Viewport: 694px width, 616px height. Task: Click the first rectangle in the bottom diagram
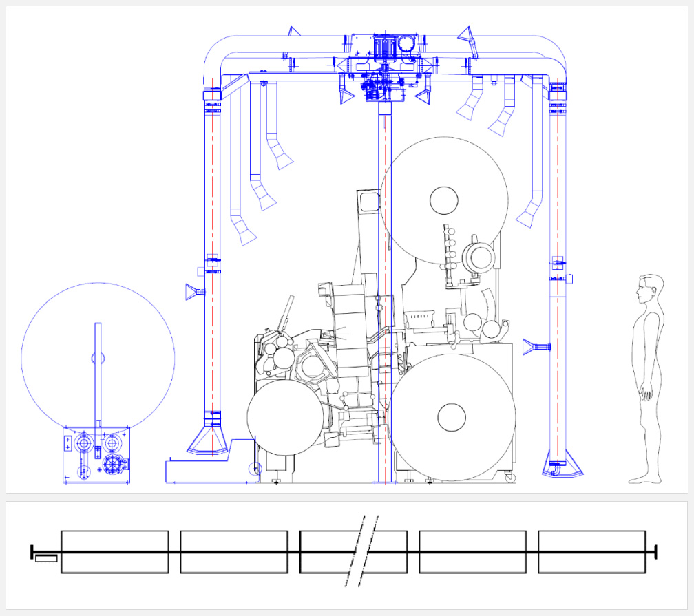click(x=115, y=552)
